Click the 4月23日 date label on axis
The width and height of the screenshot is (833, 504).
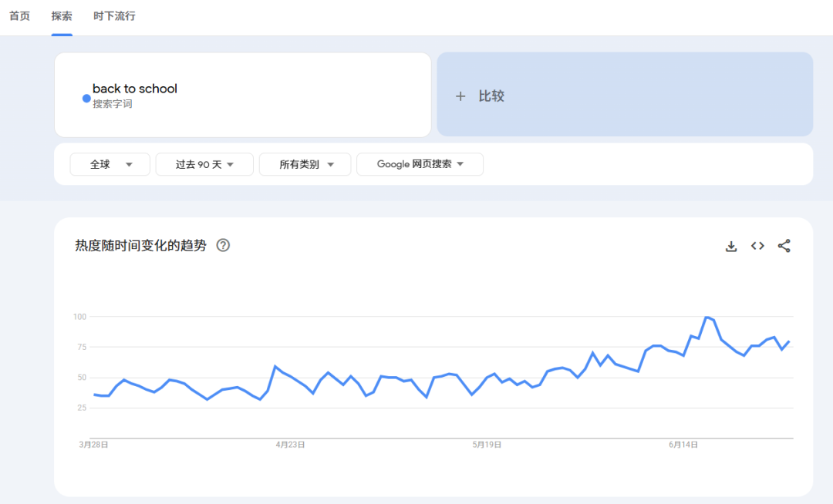click(291, 445)
